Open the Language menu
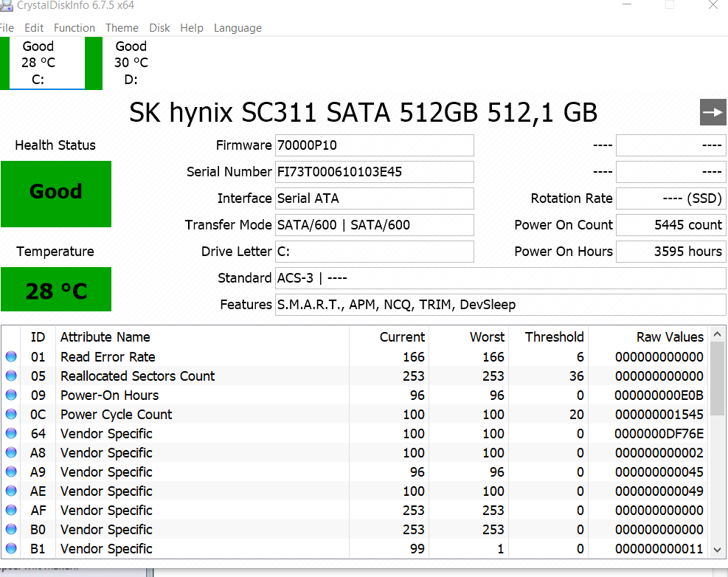728x577 pixels. 238,28
